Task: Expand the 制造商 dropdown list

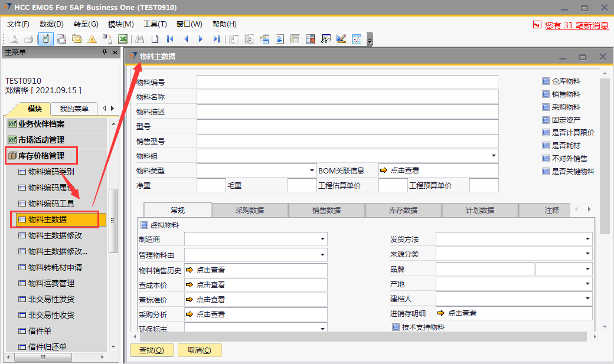Action: click(x=322, y=239)
